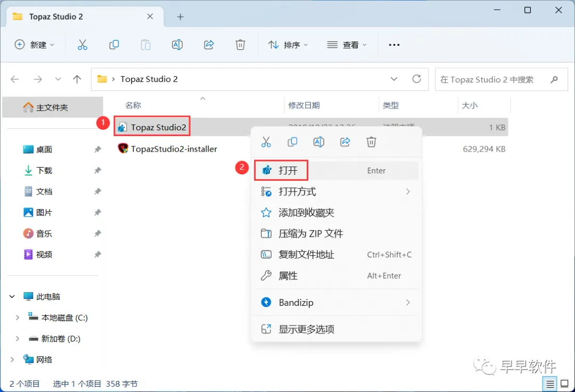Click the Delete trash icon in the top toolbar

tap(240, 45)
